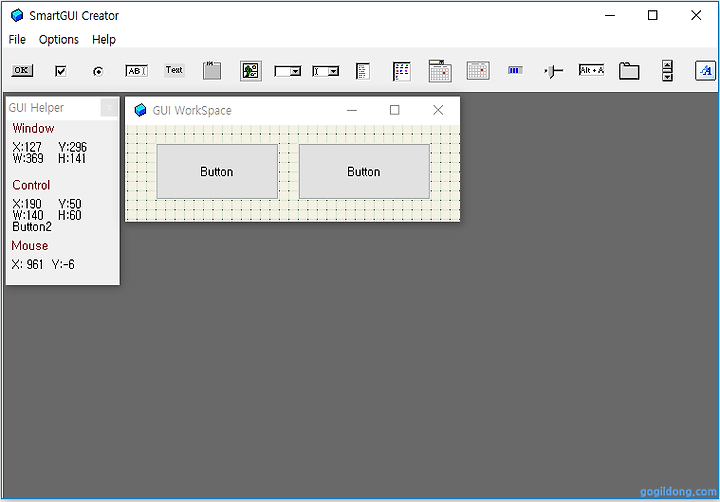The width and height of the screenshot is (720, 502).
Task: Select the Text label control tool
Action: coord(174,70)
